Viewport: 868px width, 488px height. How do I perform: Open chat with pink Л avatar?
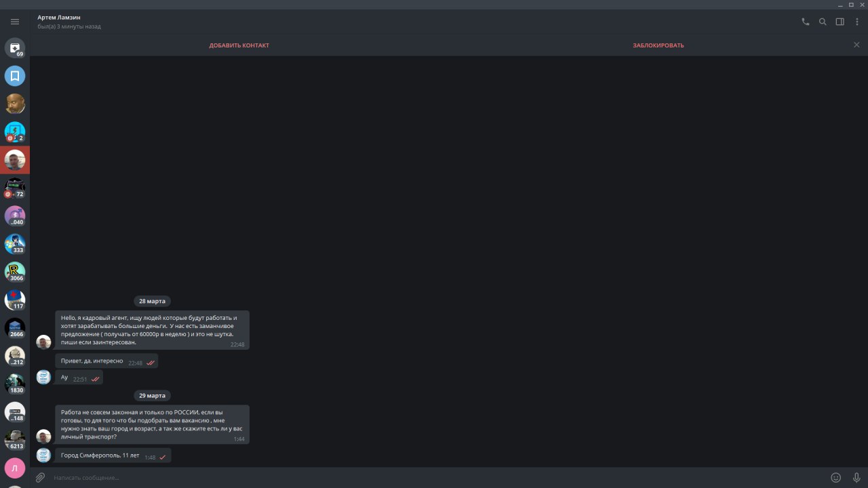coord(15,468)
